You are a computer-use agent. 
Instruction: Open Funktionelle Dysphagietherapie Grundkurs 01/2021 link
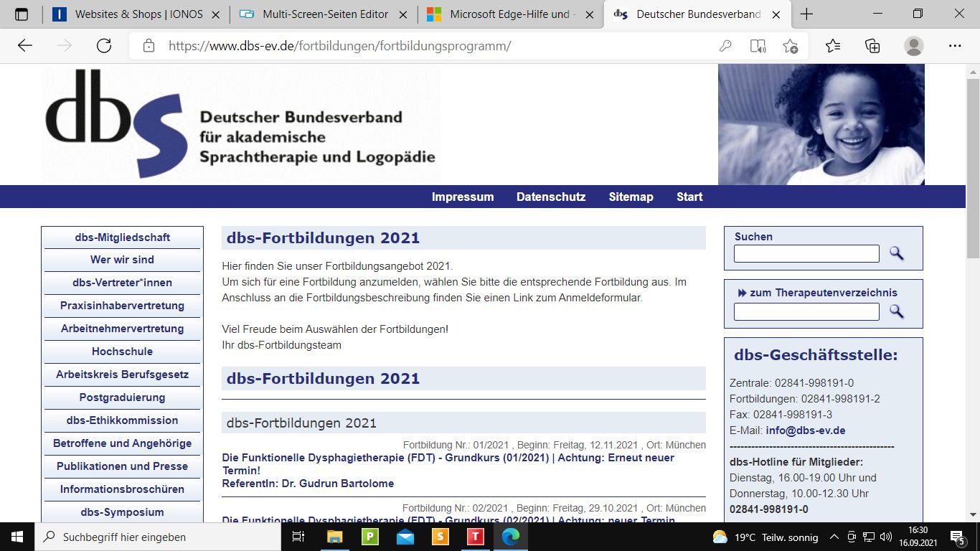(448, 463)
